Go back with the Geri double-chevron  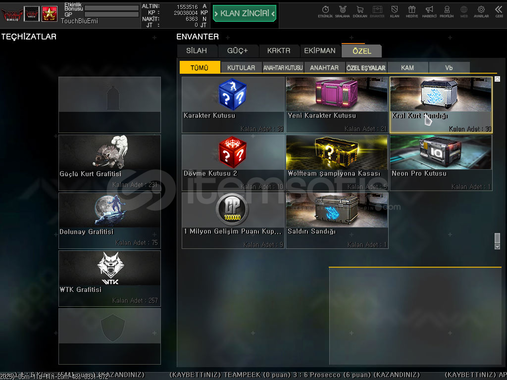499,11
